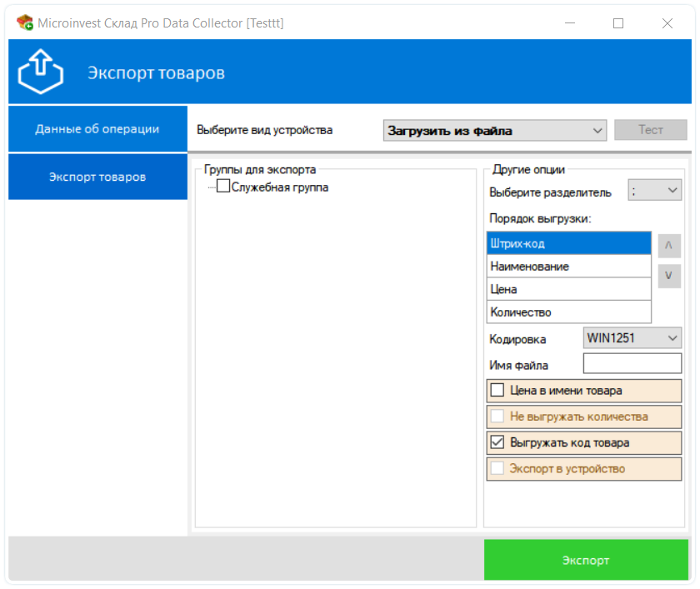Click the export box icon in blue header
This screenshot has height=589, width=700.
click(x=41, y=72)
